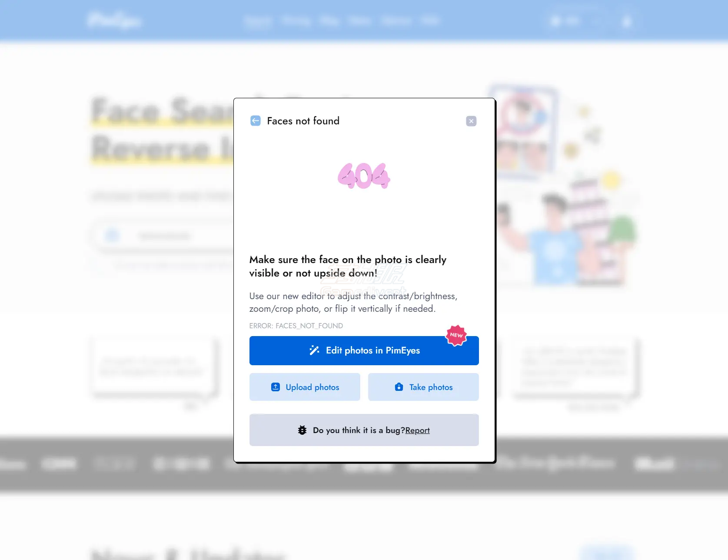
Task: Click the upload arrow icon
Action: (276, 387)
